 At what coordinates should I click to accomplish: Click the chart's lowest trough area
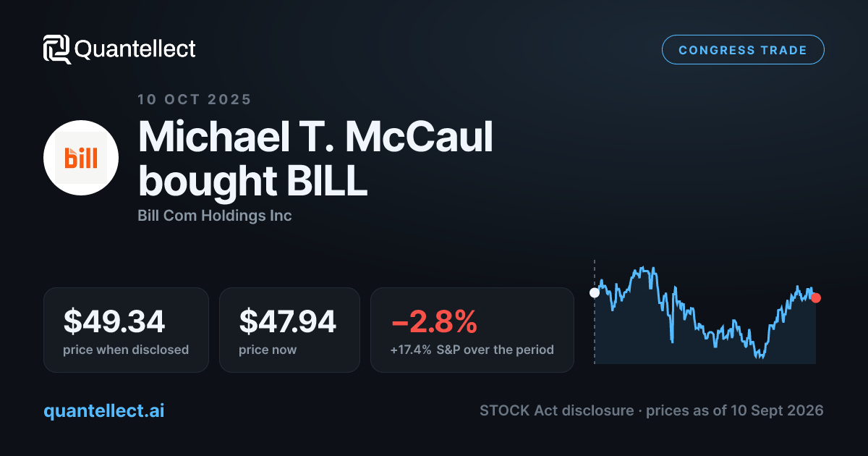(x=759, y=355)
